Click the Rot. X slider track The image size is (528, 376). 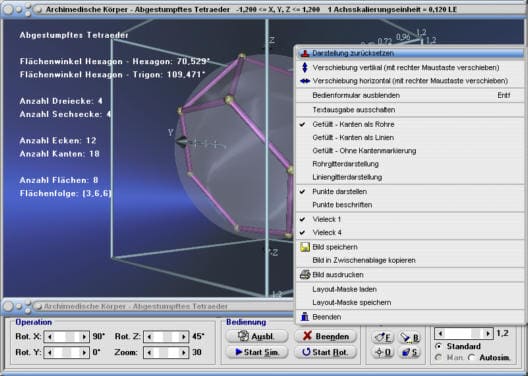point(67,337)
